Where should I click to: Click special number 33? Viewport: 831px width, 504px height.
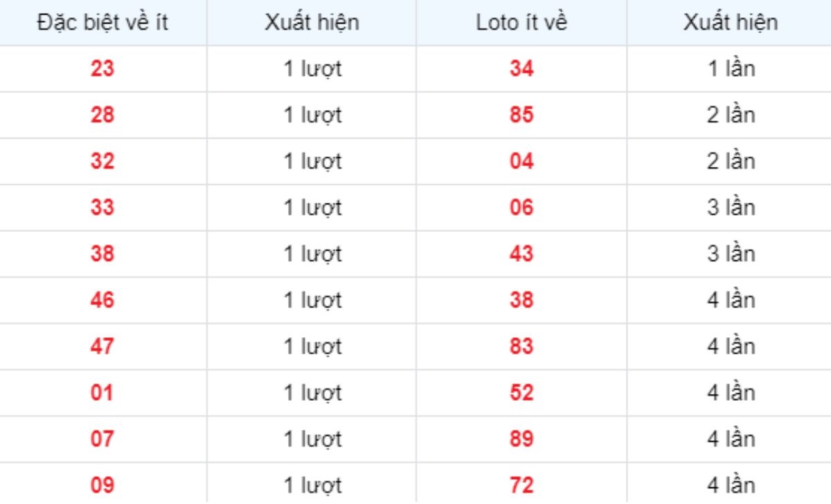102,208
